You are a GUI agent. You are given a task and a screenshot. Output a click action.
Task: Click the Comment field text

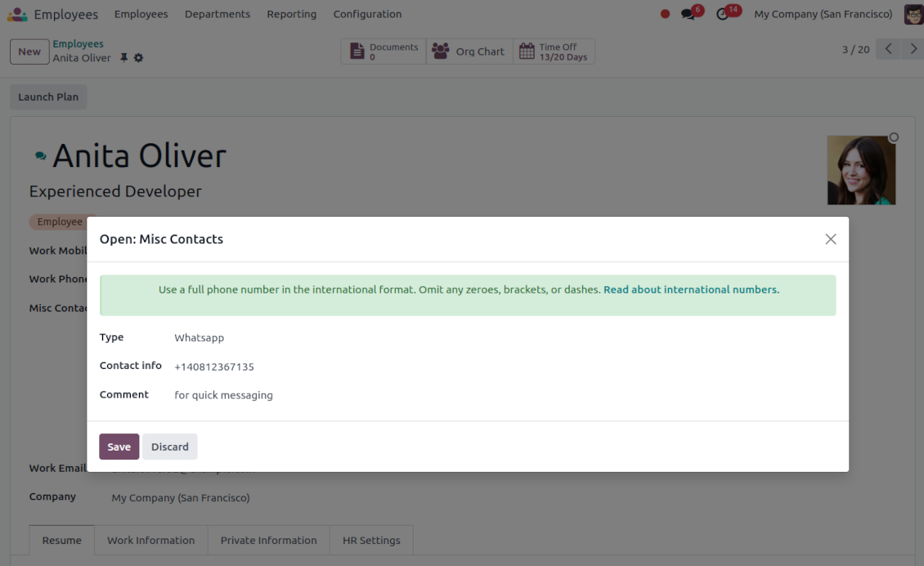pos(223,395)
